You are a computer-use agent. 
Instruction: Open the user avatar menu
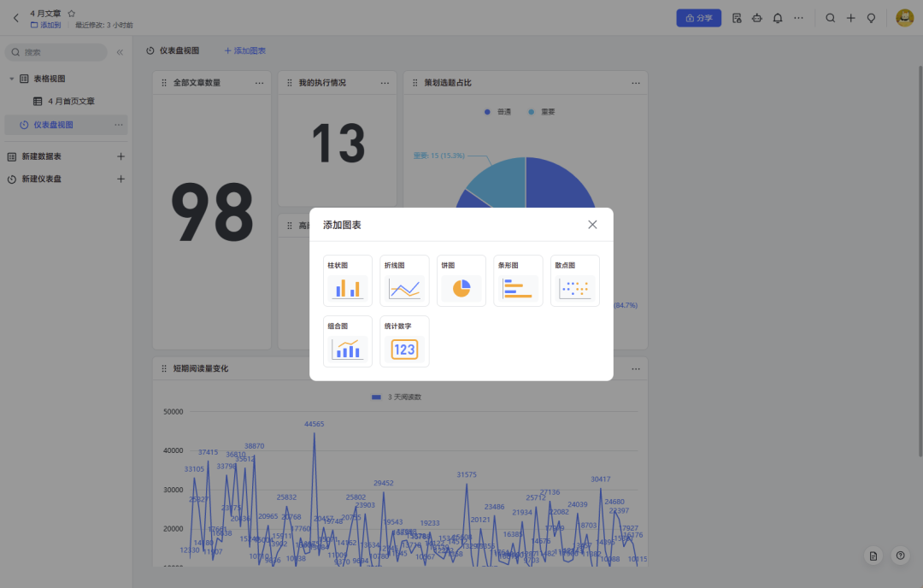(905, 18)
